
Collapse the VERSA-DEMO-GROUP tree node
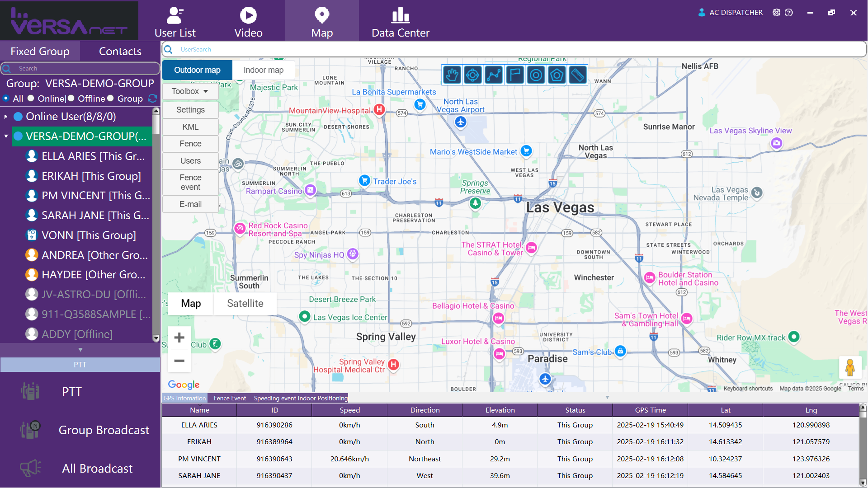(x=6, y=136)
